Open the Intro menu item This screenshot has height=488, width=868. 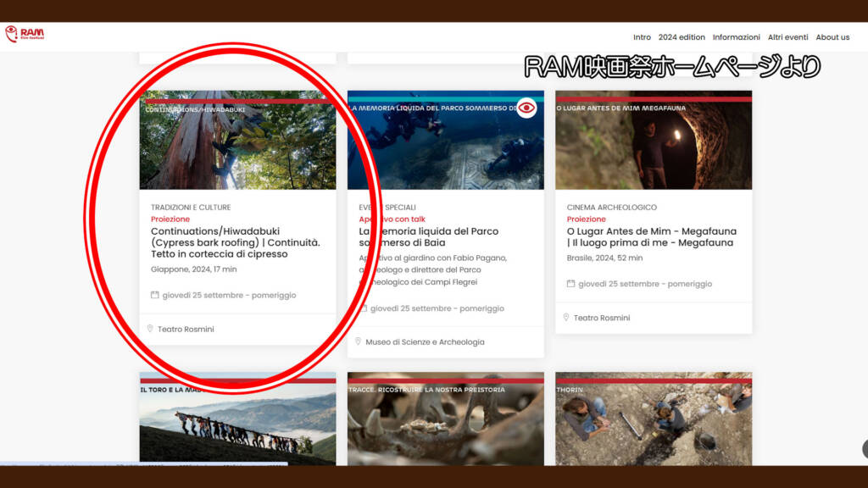click(642, 37)
